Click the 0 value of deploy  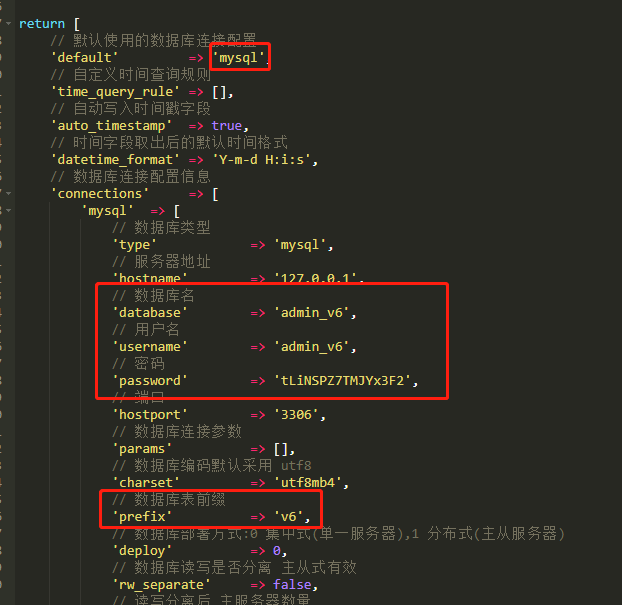pos(277,551)
